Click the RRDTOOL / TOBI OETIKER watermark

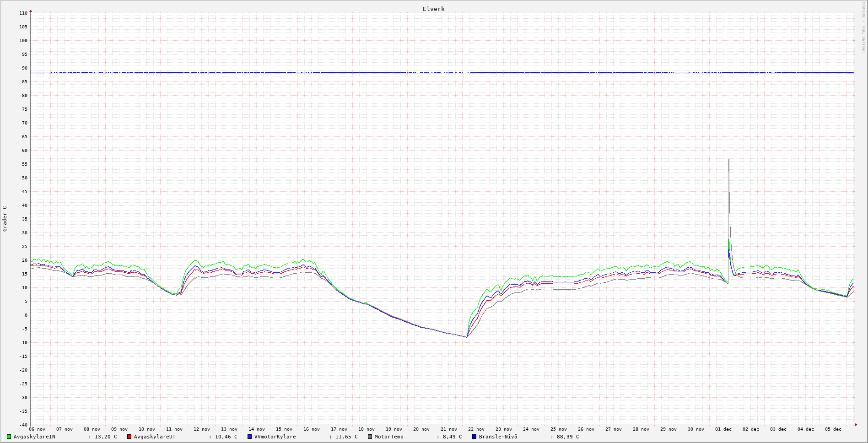(863, 27)
